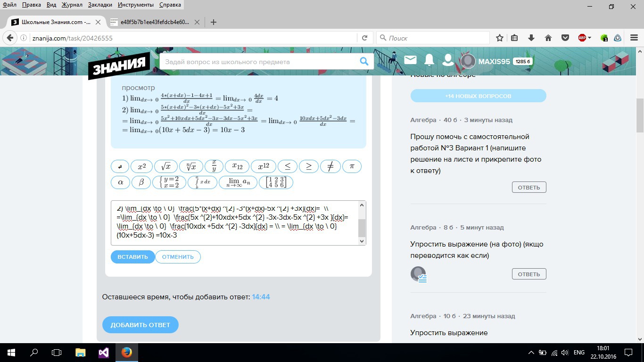Insert the subscript x12 template
Viewport: 644px width, 362px height.
237,166
